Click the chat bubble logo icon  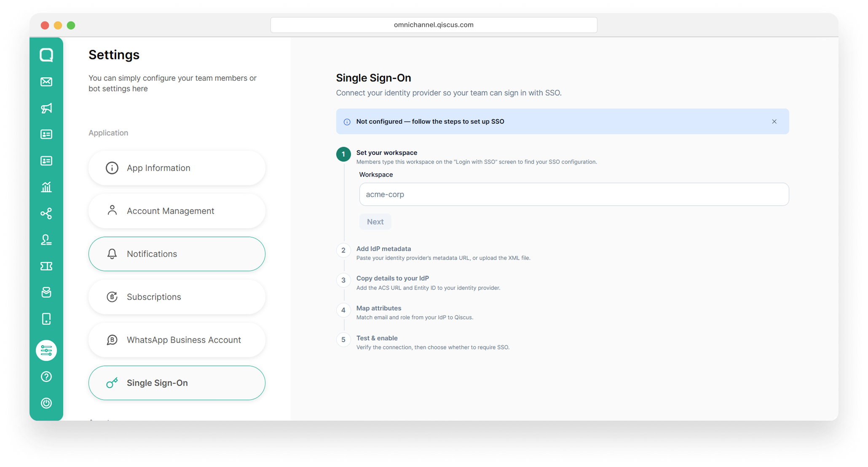[x=46, y=55]
